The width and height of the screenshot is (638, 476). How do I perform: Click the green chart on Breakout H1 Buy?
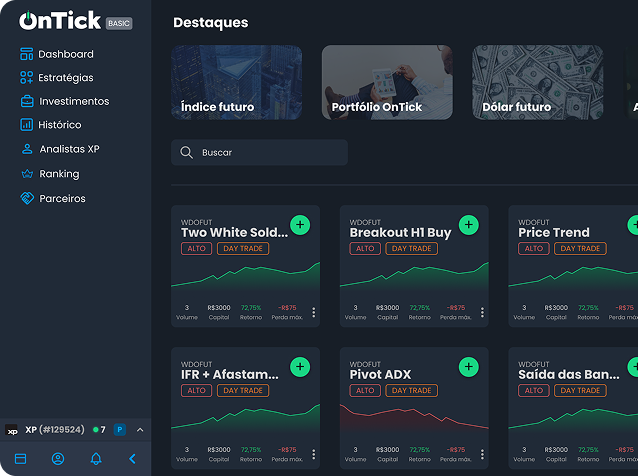coord(414,277)
